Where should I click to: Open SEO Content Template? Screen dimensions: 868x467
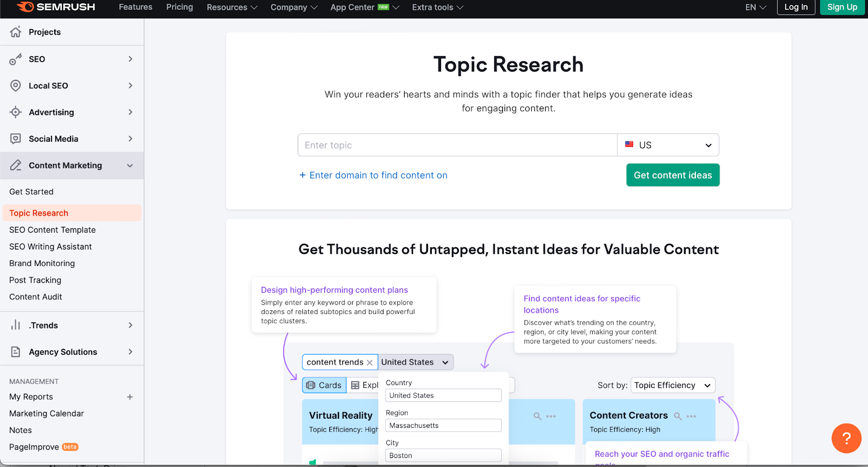point(53,230)
